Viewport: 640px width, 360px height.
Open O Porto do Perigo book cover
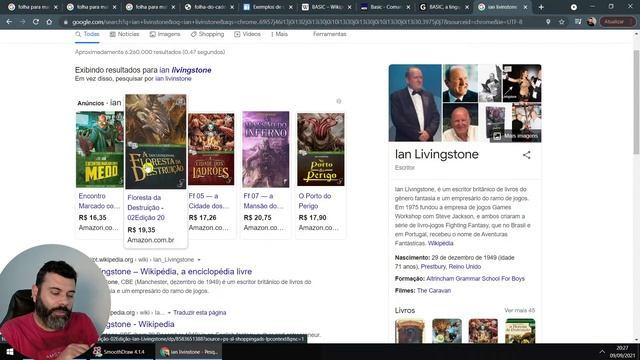pos(320,149)
